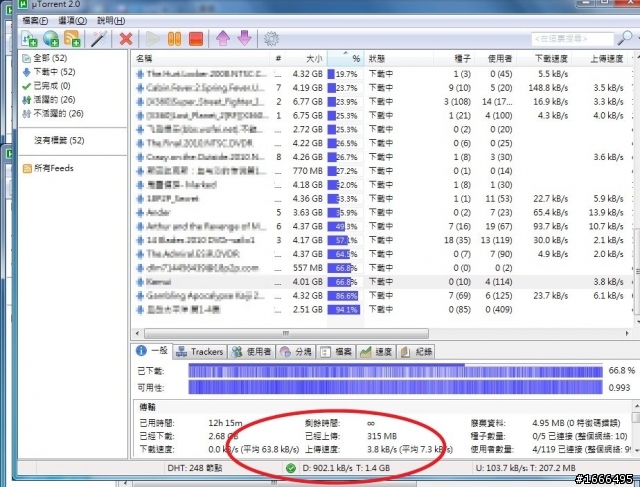Click the toolbar search input field
This screenshot has height=487, width=640.
(x=573, y=39)
